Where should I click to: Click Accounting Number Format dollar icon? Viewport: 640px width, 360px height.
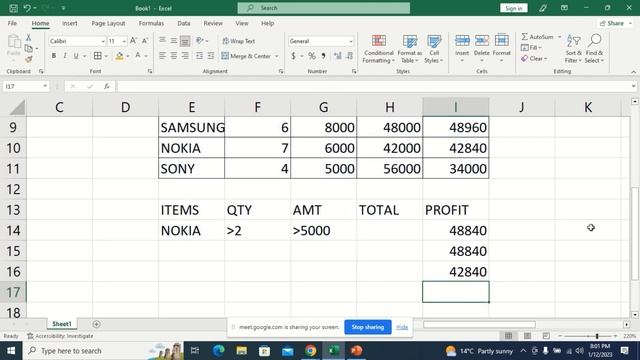tap(293, 56)
